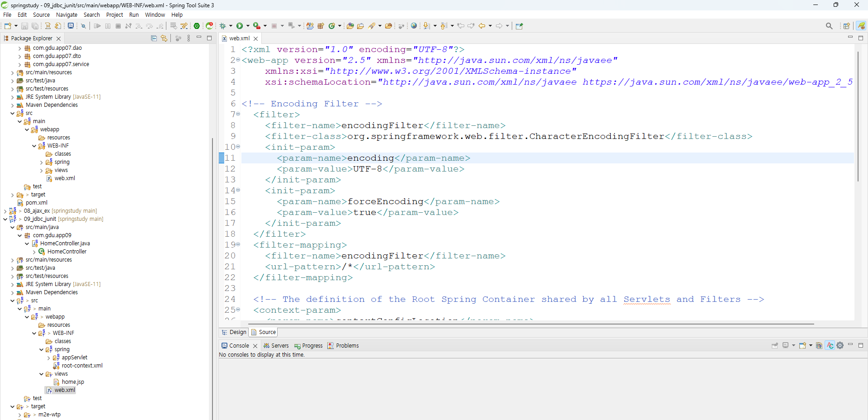The image size is (868, 420).
Task: Enable Skip All Breakpoints toggle
Action: click(x=84, y=26)
